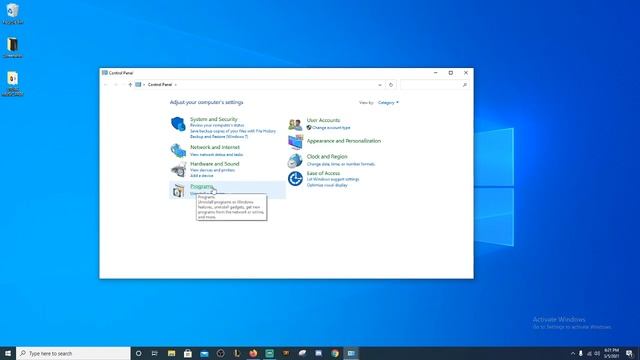Click the Control Panel breadcrumb in address bar

tap(160, 85)
